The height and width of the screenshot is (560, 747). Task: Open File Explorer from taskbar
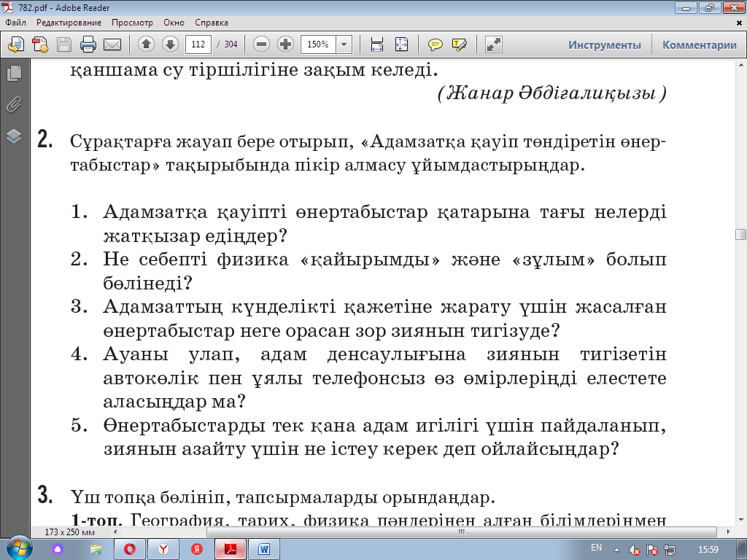pos(96,549)
